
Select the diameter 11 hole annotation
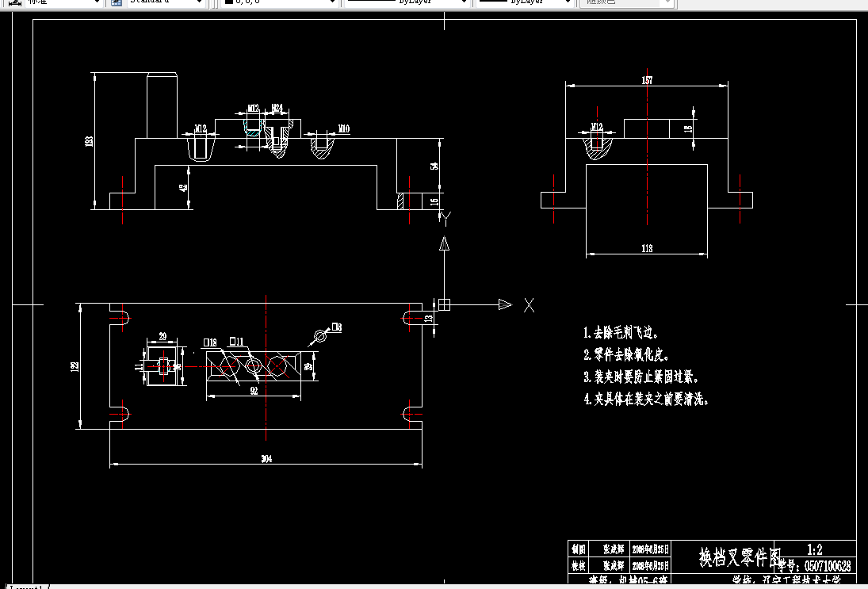click(x=236, y=342)
